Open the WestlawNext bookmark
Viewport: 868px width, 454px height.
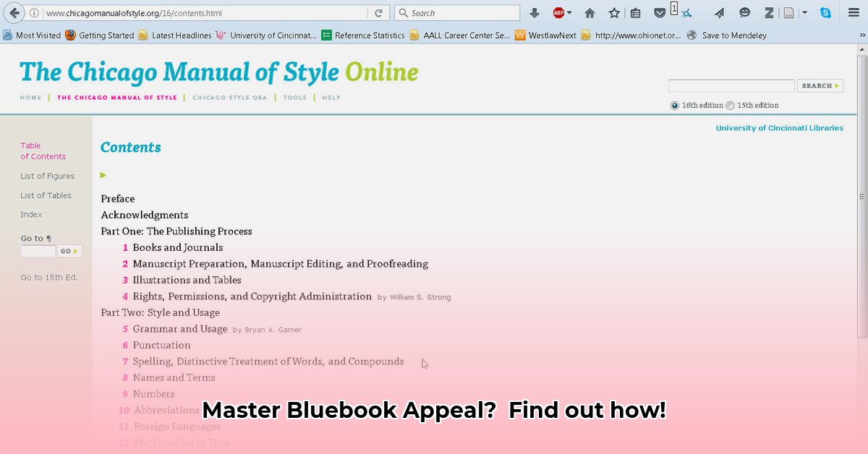point(546,35)
